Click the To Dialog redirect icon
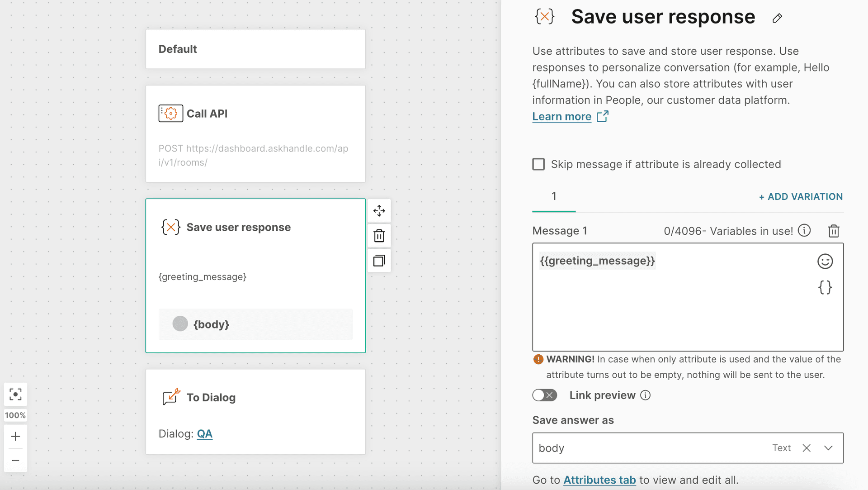Screen dimensions: 868x490 pos(170,397)
